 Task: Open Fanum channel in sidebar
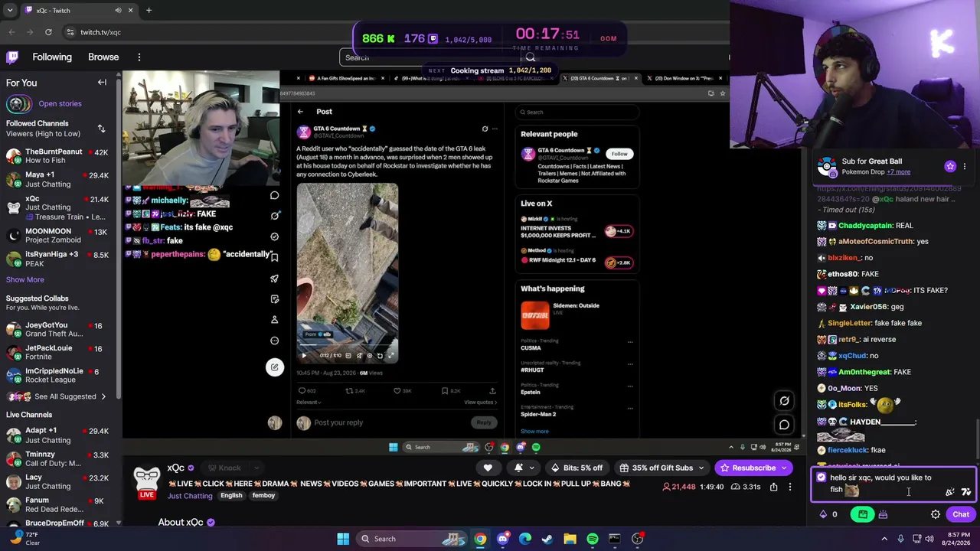coord(57,504)
